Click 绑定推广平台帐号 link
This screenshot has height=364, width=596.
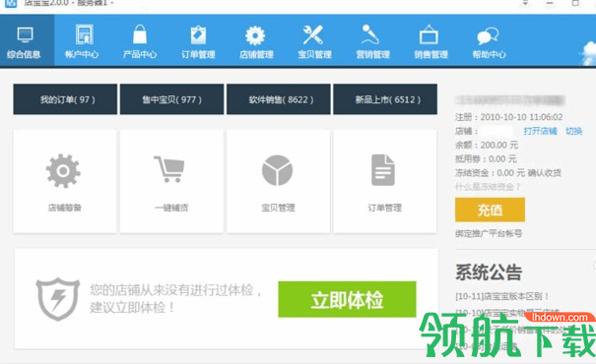tap(489, 233)
